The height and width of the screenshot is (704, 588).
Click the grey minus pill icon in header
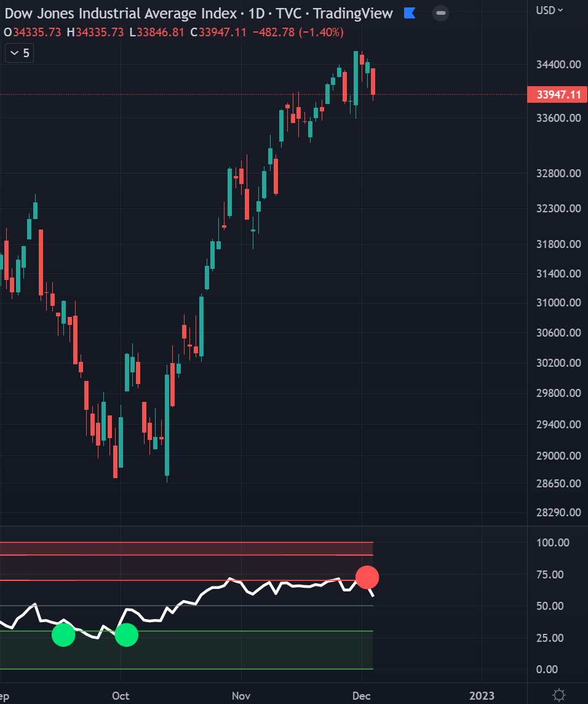[x=441, y=13]
